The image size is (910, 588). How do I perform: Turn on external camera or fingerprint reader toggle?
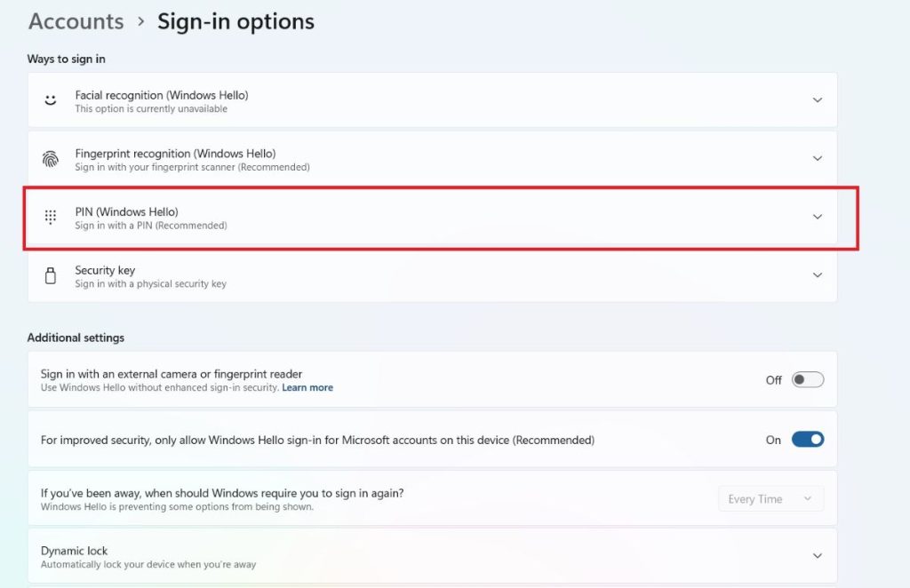[x=808, y=380]
